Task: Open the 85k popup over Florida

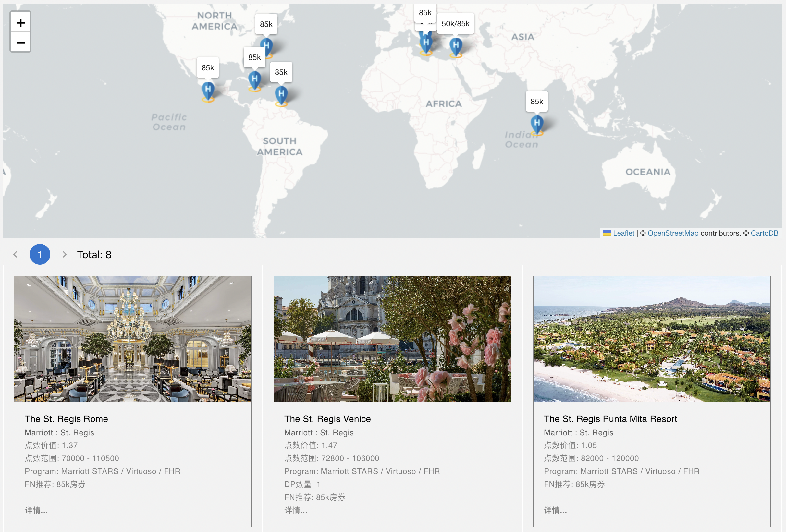Action: [x=254, y=57]
